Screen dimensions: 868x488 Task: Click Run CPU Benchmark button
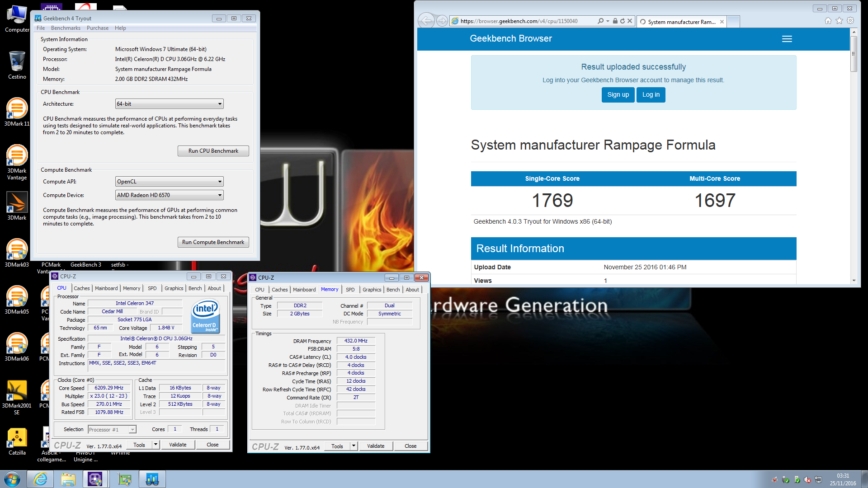coord(213,151)
